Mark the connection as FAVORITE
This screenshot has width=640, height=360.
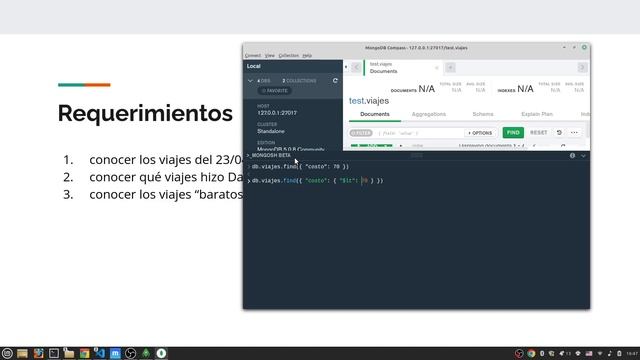pyautogui.click(x=275, y=91)
